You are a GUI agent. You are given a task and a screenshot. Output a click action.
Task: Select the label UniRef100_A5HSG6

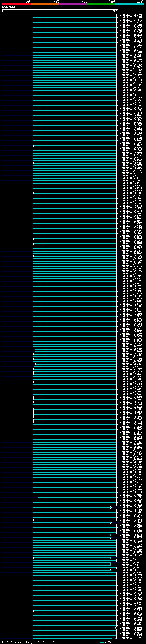click(x=131, y=306)
